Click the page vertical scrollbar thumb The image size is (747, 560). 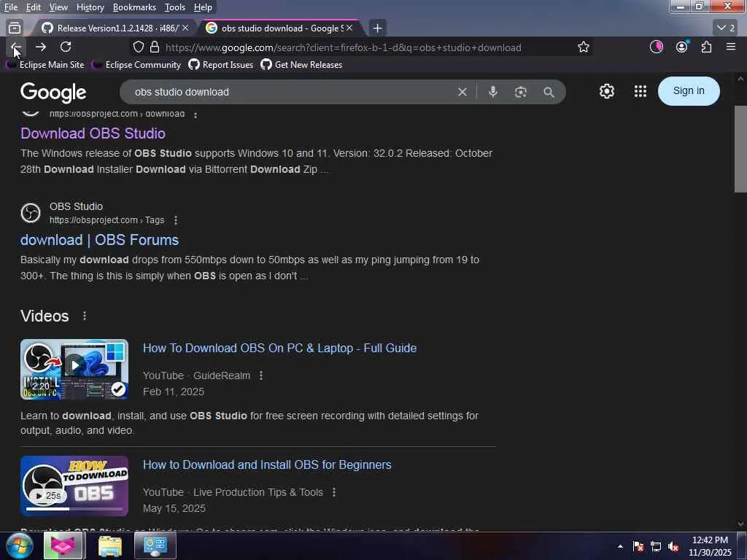click(x=740, y=149)
